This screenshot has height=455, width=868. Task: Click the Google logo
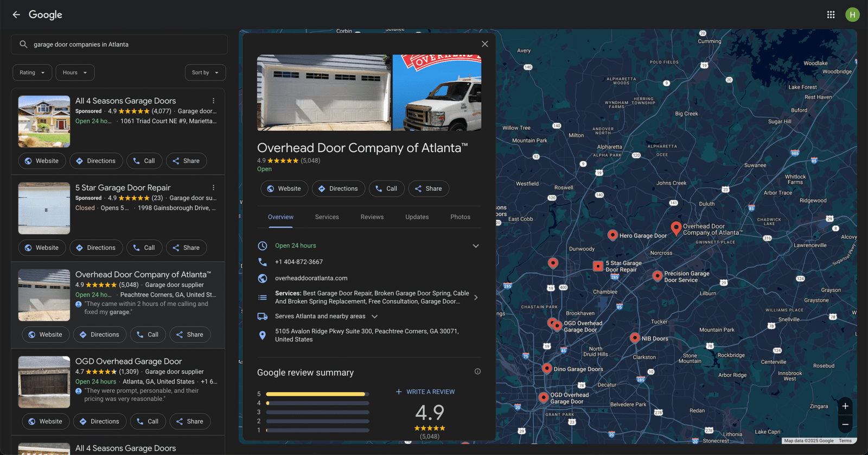pyautogui.click(x=46, y=15)
